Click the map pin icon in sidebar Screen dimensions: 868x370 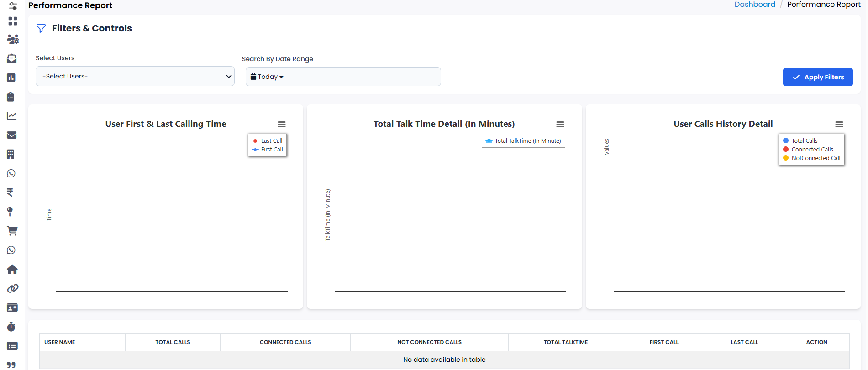point(10,212)
